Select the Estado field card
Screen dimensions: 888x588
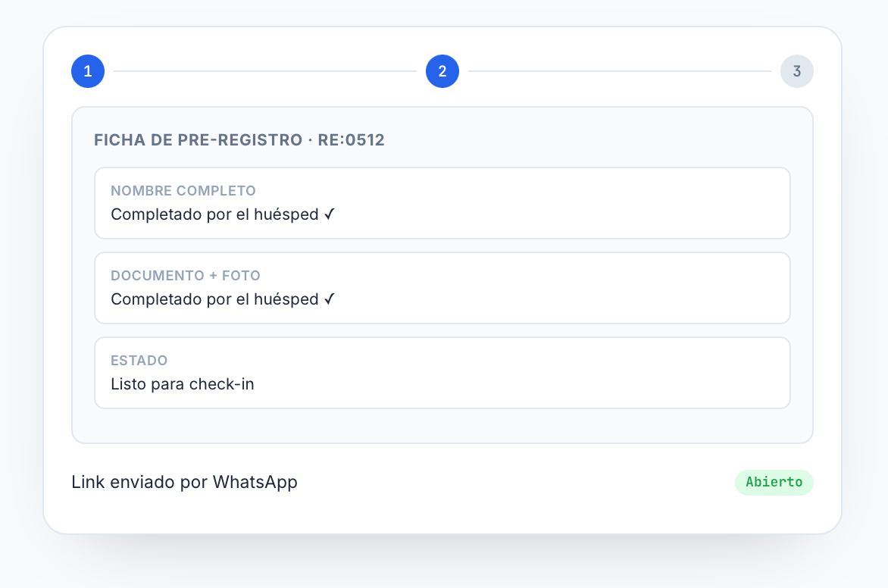pyautogui.click(x=442, y=373)
